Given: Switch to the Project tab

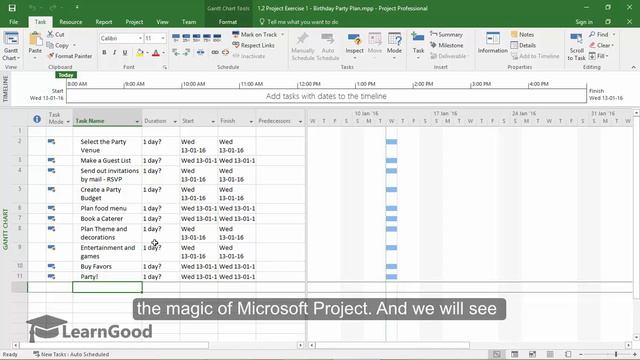Looking at the screenshot, I should point(134,22).
